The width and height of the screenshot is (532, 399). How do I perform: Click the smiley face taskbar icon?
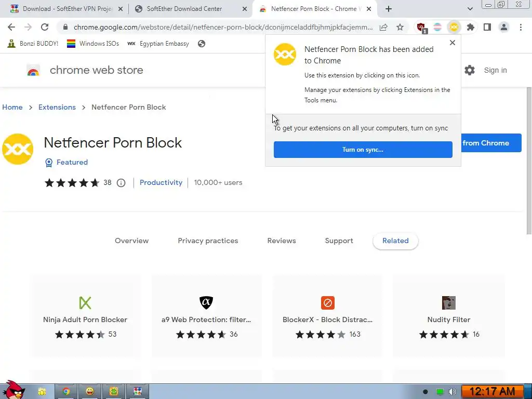(90, 392)
